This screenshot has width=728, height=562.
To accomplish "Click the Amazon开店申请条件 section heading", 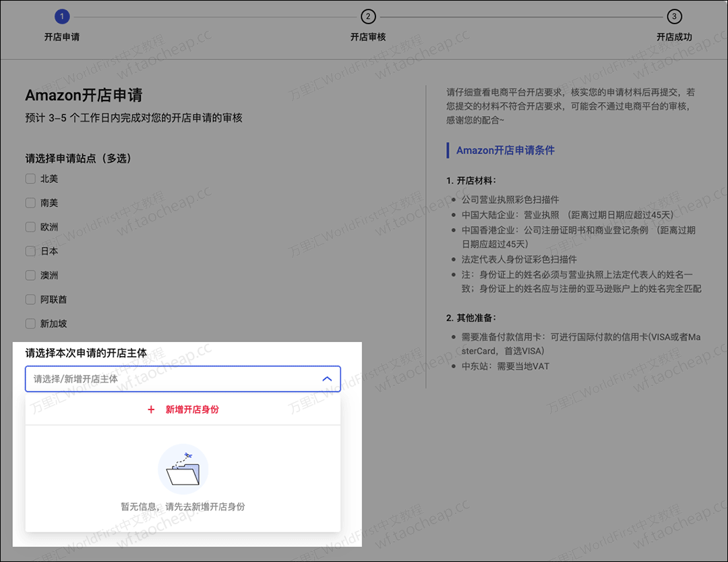I will click(506, 150).
